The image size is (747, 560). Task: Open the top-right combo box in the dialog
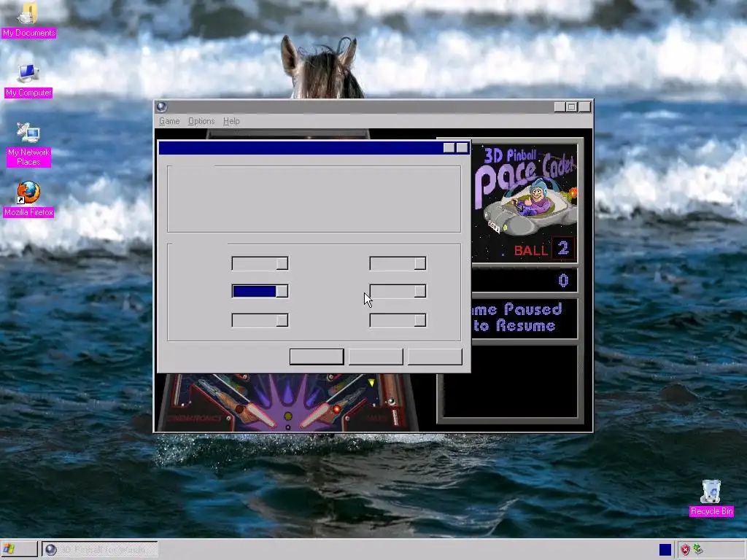pyautogui.click(x=398, y=263)
